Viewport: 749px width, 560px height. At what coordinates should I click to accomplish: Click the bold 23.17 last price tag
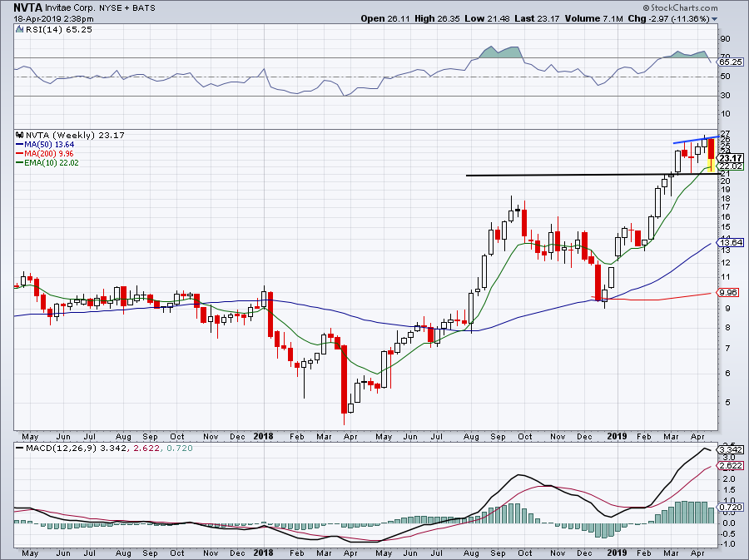click(732, 158)
